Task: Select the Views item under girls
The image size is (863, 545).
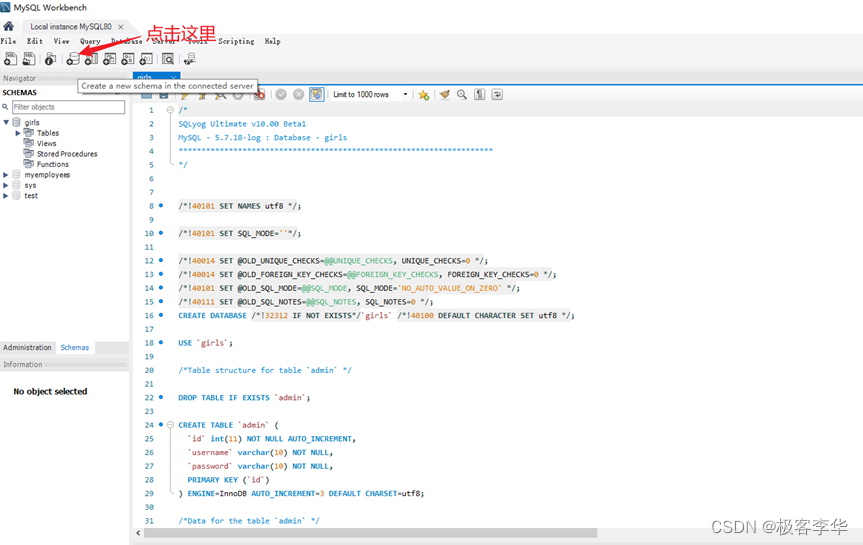Action: [x=47, y=143]
